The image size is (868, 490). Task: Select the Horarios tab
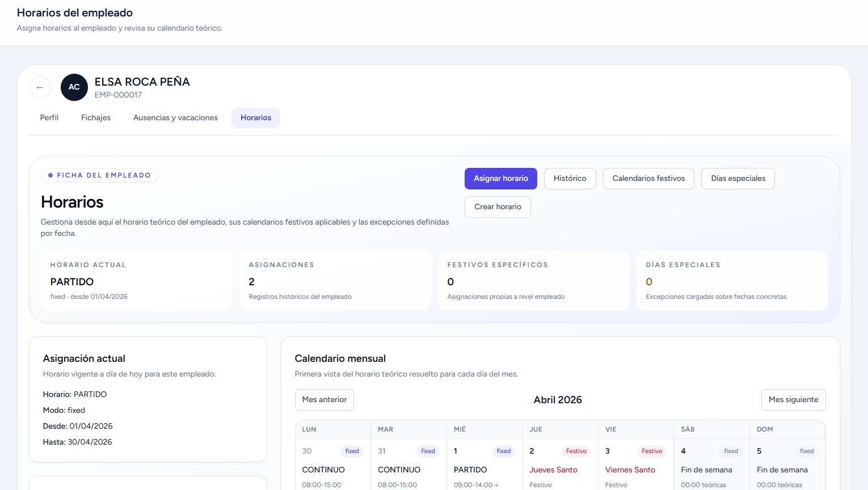tap(256, 118)
